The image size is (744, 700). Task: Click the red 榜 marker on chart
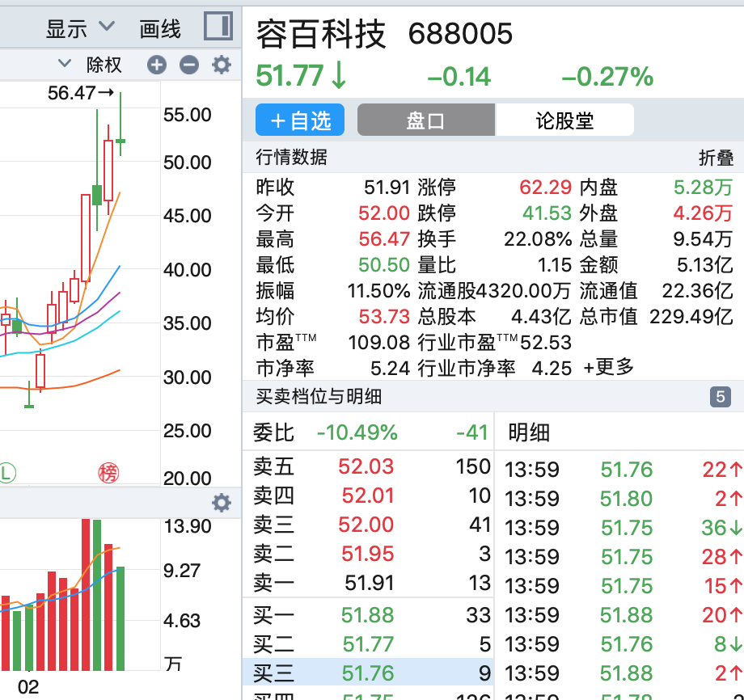108,473
